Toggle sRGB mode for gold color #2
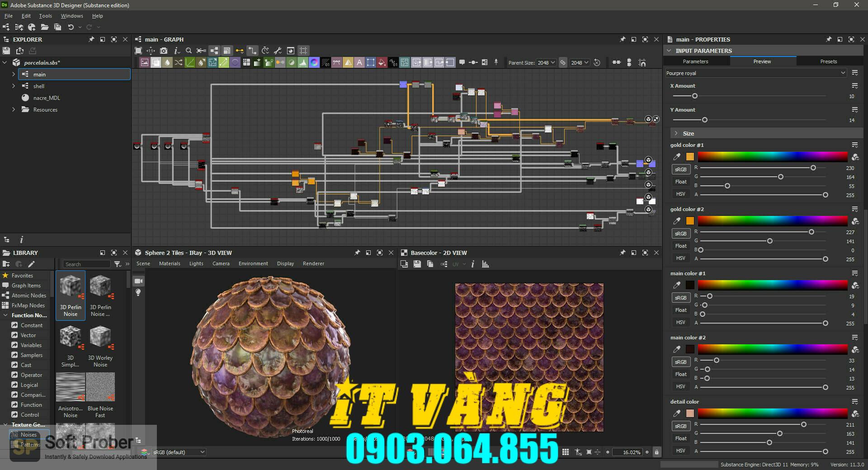This screenshot has width=868, height=470. tap(681, 234)
